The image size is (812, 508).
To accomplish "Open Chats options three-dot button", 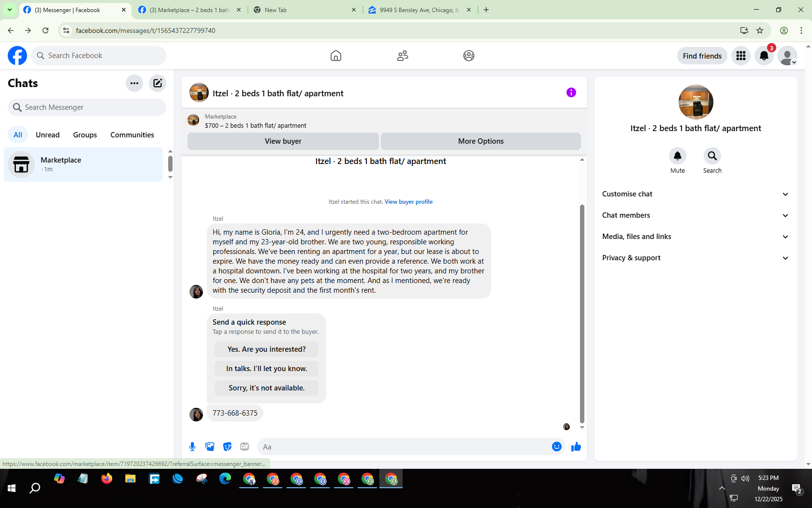I will 134,83.
